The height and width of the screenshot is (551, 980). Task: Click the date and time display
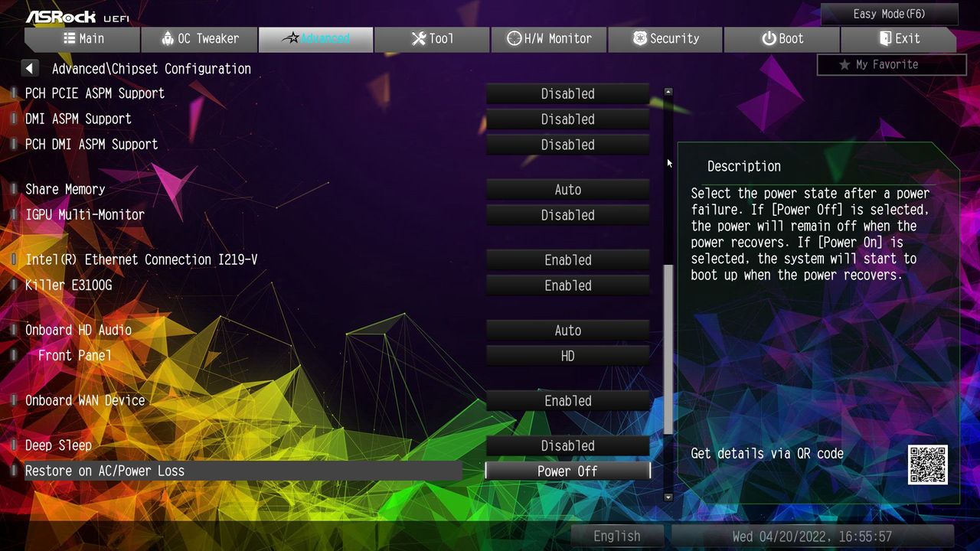pyautogui.click(x=812, y=536)
